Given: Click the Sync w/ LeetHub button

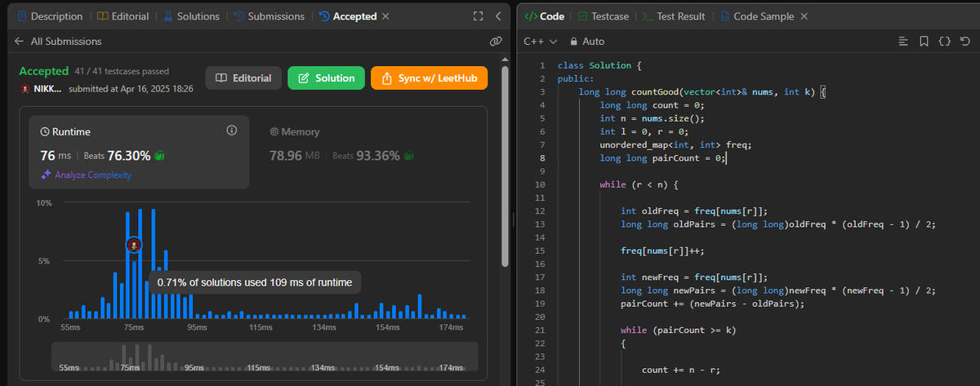Looking at the screenshot, I should pyautogui.click(x=429, y=78).
